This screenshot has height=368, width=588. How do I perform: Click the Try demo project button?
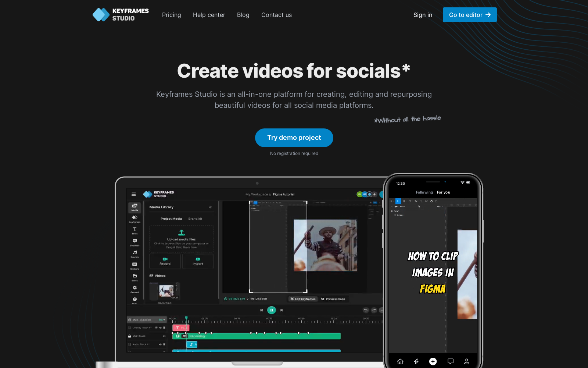point(294,138)
